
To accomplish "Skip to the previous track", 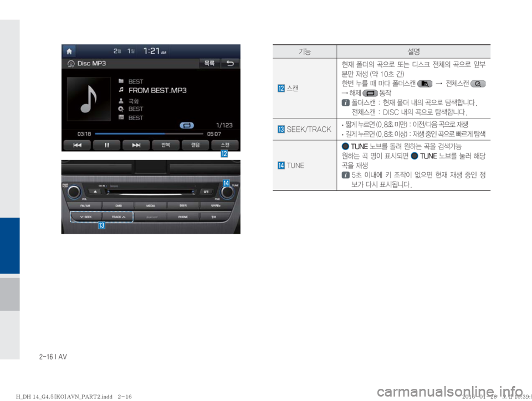I will (78, 145).
